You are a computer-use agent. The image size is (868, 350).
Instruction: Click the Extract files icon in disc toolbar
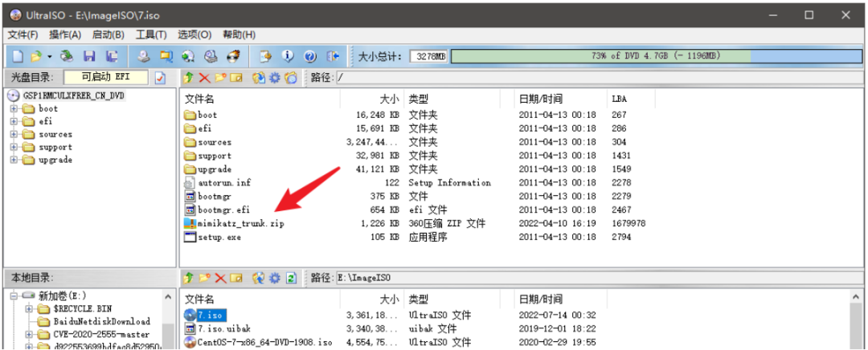click(x=259, y=78)
